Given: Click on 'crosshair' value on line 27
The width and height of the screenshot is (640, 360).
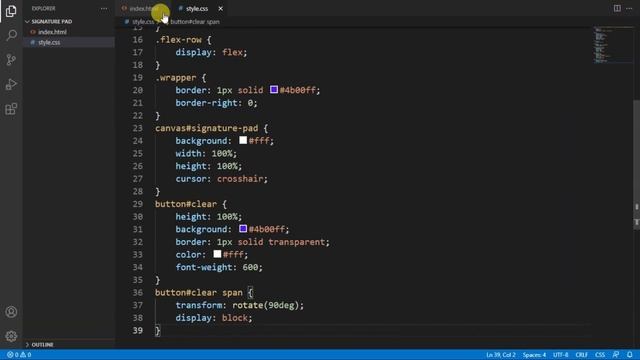Looking at the screenshot, I should (240, 179).
